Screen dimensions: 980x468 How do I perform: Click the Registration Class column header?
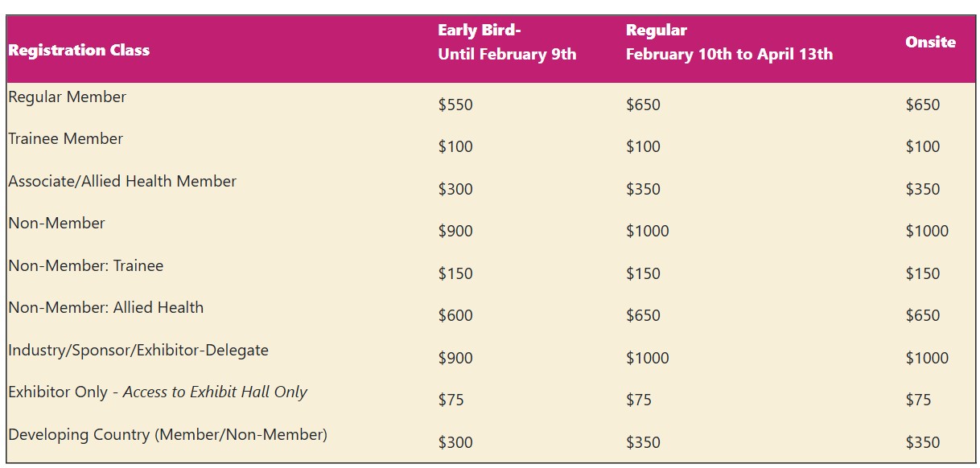pos(79,50)
